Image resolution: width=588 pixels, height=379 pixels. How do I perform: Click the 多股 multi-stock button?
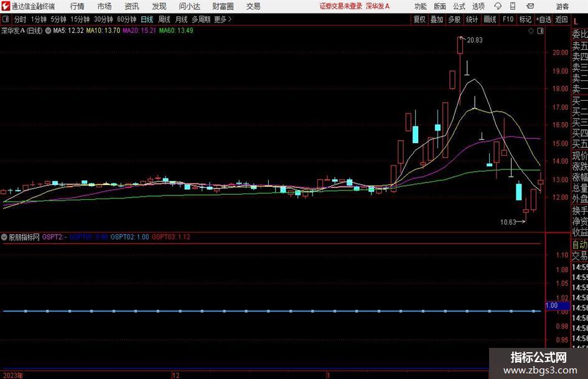click(454, 19)
